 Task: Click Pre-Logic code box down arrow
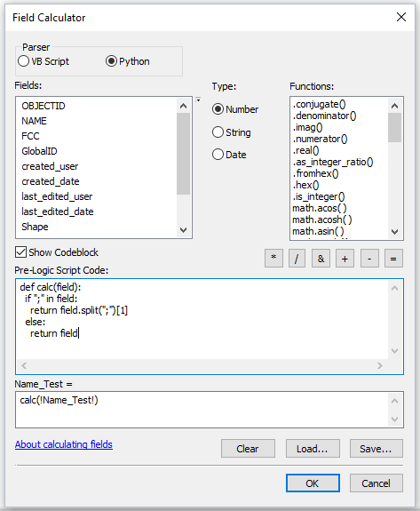[394, 351]
